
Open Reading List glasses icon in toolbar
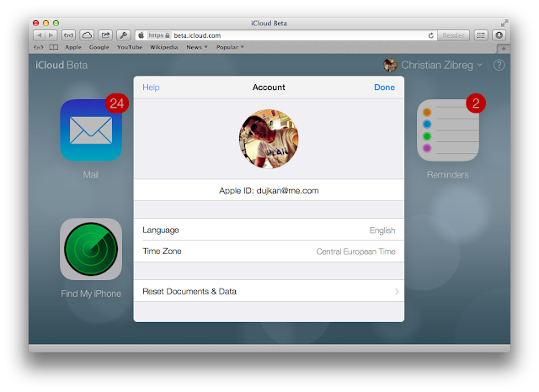(68, 35)
